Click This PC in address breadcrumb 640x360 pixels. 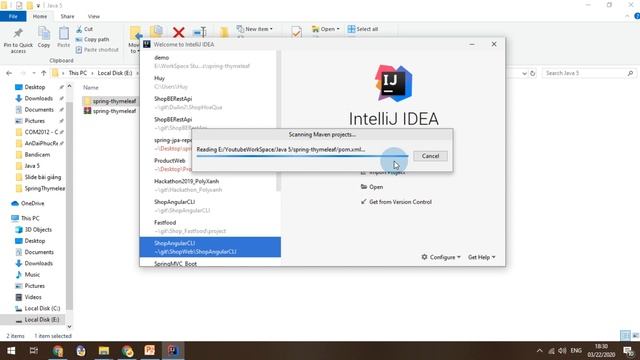point(78,73)
